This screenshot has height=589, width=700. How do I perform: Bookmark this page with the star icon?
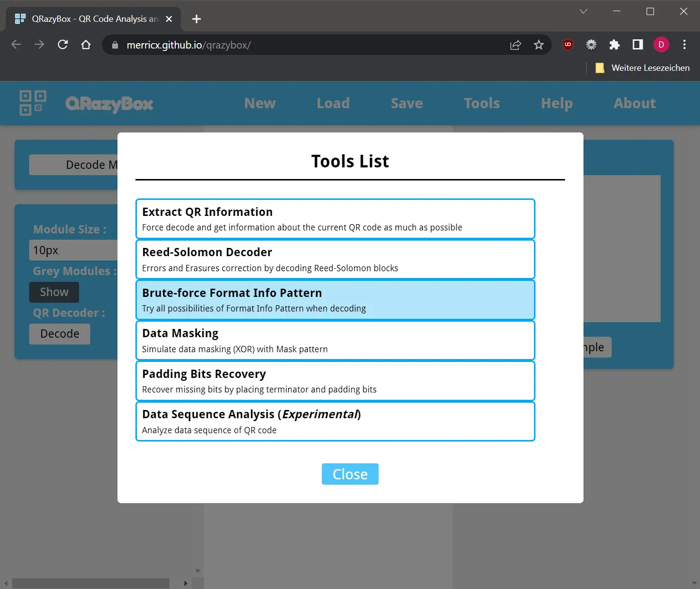pyautogui.click(x=539, y=45)
